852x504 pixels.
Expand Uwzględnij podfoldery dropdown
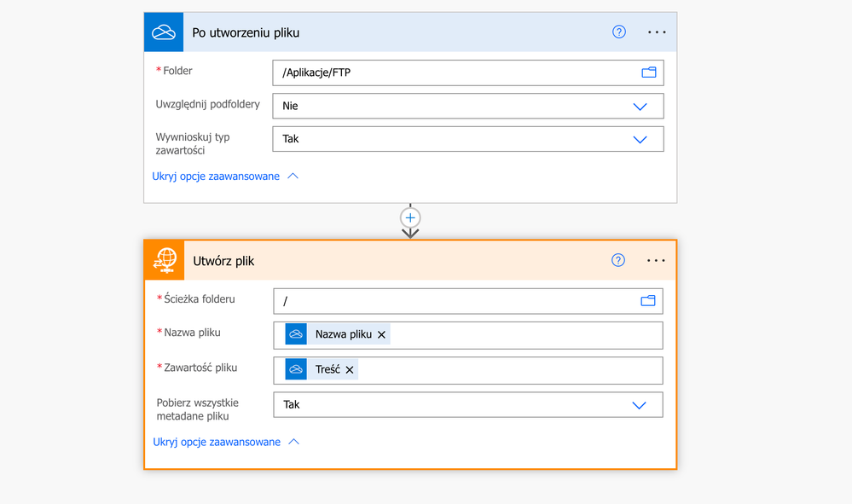[x=640, y=107]
